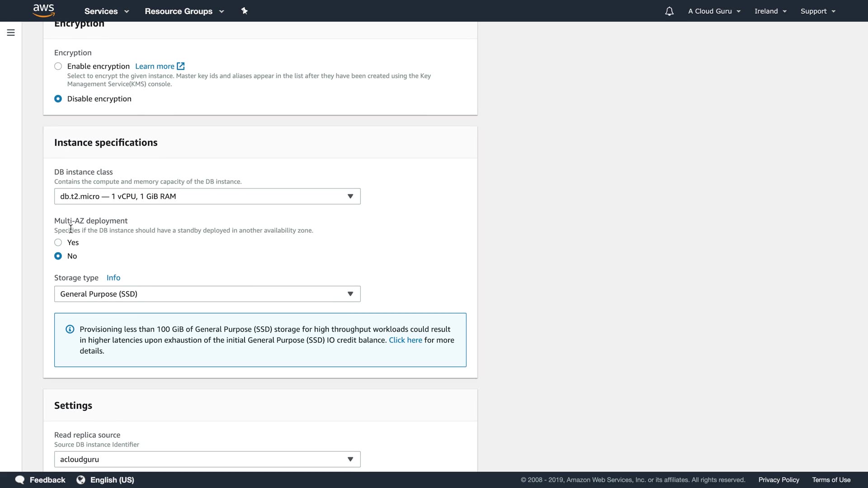The height and width of the screenshot is (488, 868).
Task: Click the globe language icon in footer
Action: 81,480
